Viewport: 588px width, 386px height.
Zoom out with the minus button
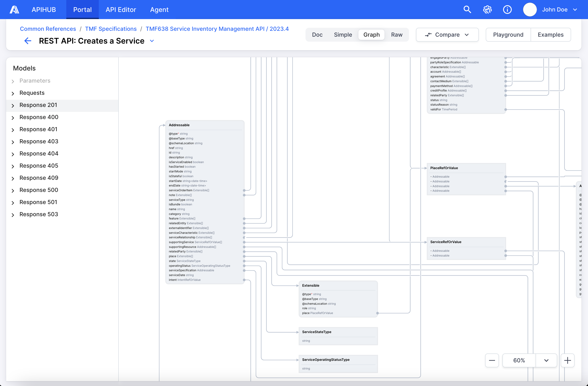[492, 360]
